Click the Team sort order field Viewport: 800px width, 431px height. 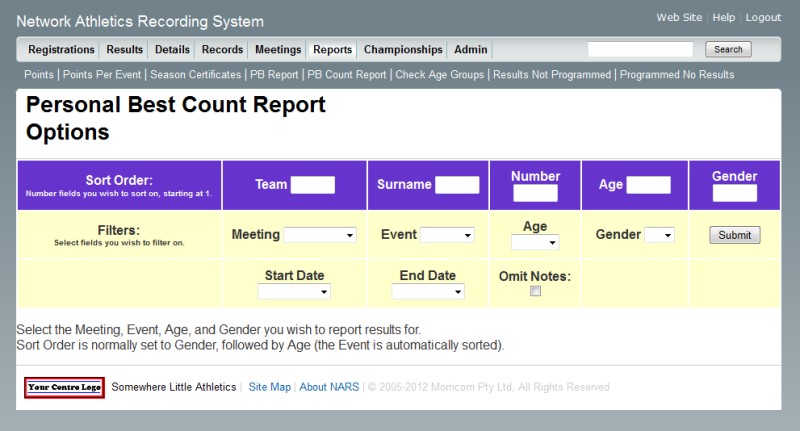click(x=312, y=185)
